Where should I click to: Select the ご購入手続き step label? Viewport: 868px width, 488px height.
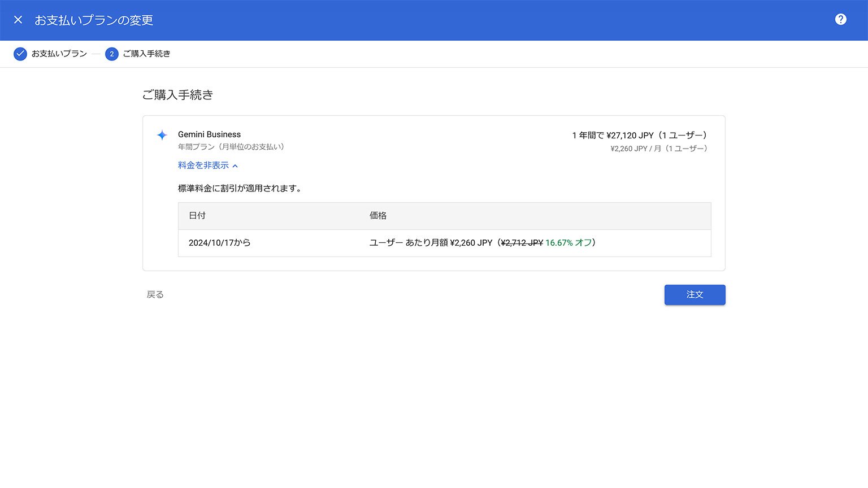tap(146, 54)
